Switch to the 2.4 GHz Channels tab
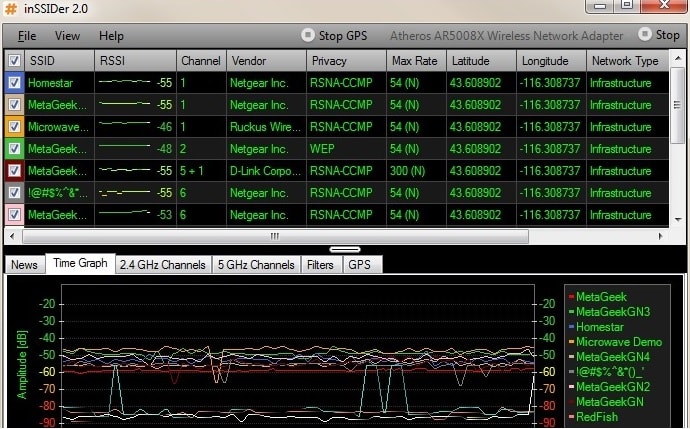The width and height of the screenshot is (690, 429). pyautogui.click(x=162, y=265)
